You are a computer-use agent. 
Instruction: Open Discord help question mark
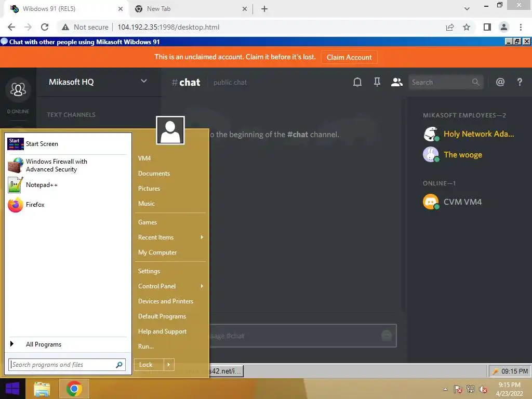(x=520, y=82)
